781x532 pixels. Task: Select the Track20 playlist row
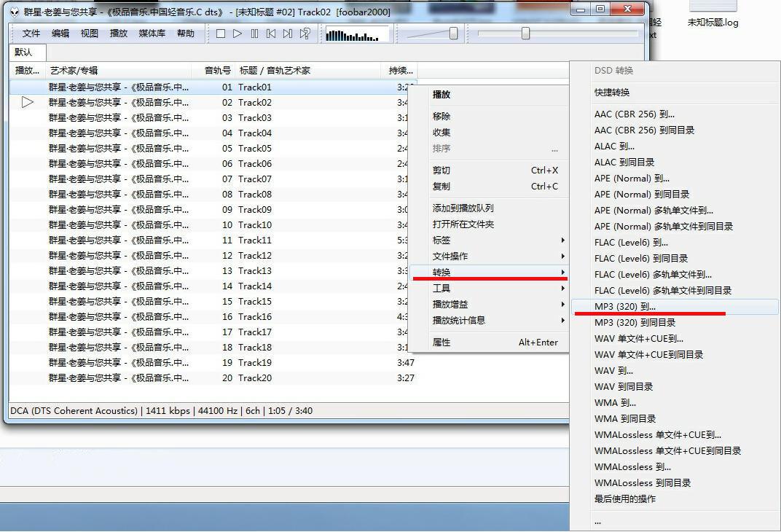coord(213,378)
